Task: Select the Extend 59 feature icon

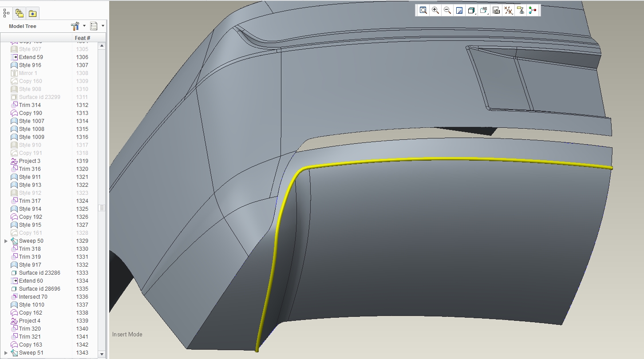Action: click(14, 57)
